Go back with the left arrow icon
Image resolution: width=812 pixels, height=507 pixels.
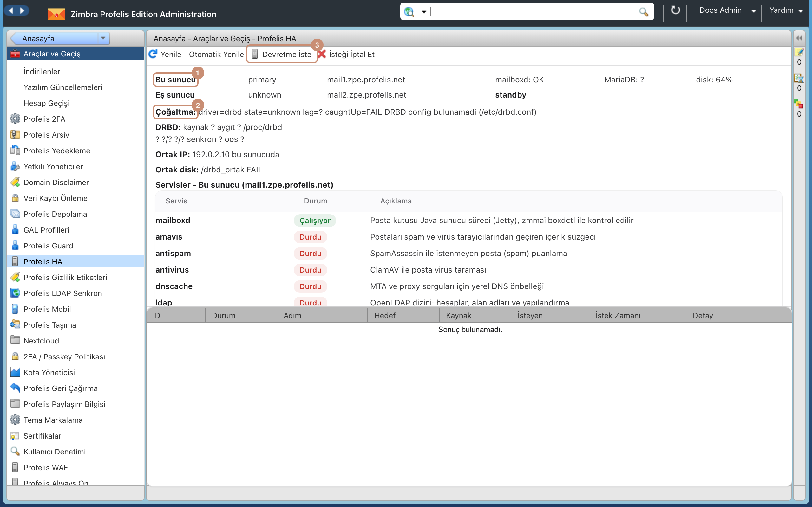[11, 10]
